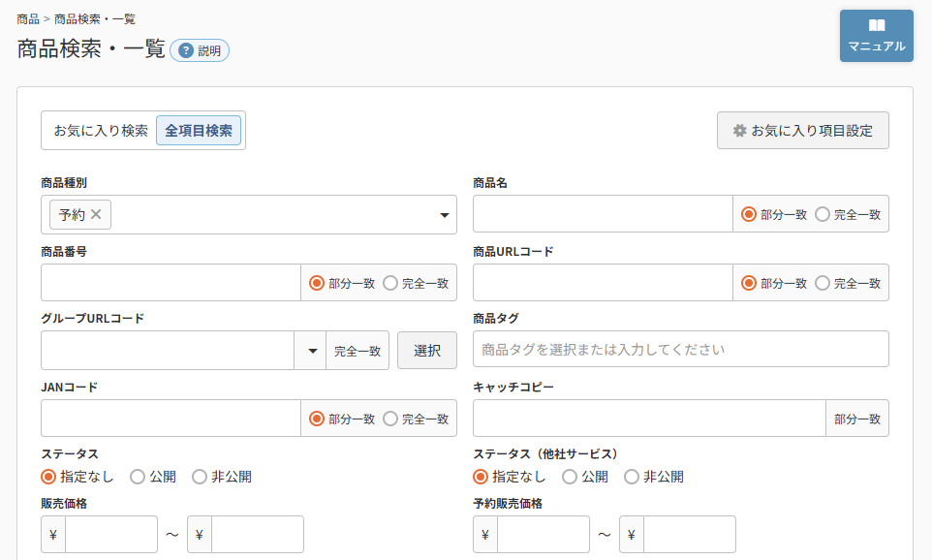Focus the JANコード text field
Image resolution: width=932 pixels, height=560 pixels.
(171, 419)
